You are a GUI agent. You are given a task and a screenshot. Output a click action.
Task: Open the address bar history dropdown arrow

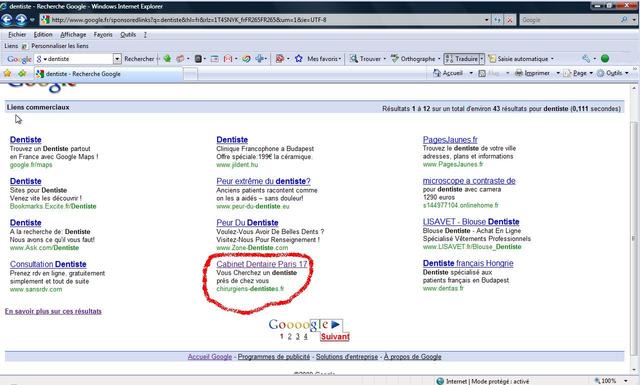coord(487,20)
